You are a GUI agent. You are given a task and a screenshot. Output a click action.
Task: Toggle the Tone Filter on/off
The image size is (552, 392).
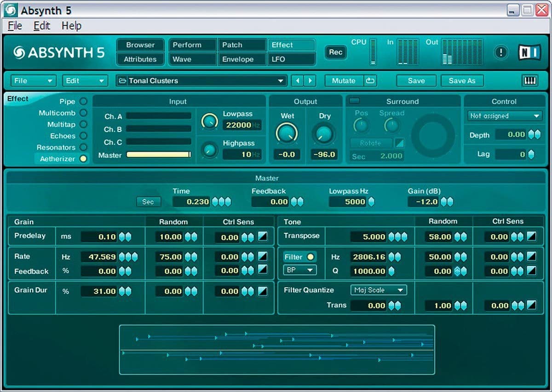point(300,257)
